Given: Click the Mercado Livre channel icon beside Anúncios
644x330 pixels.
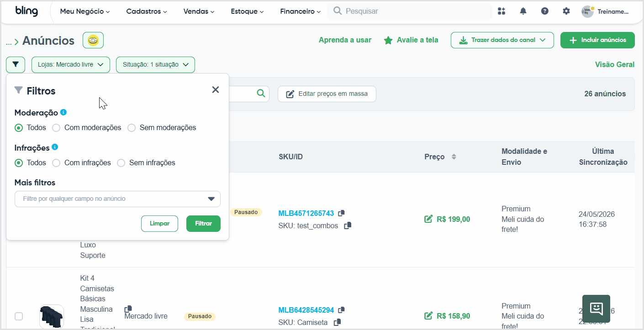Looking at the screenshot, I should [x=93, y=40].
